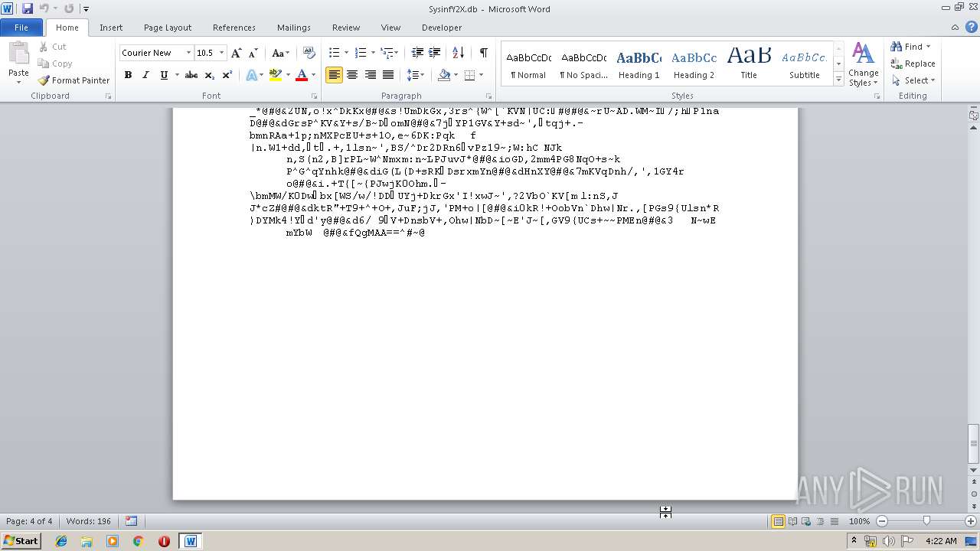Image resolution: width=980 pixels, height=551 pixels.
Task: Increase the paragraph indent
Action: coord(434,53)
